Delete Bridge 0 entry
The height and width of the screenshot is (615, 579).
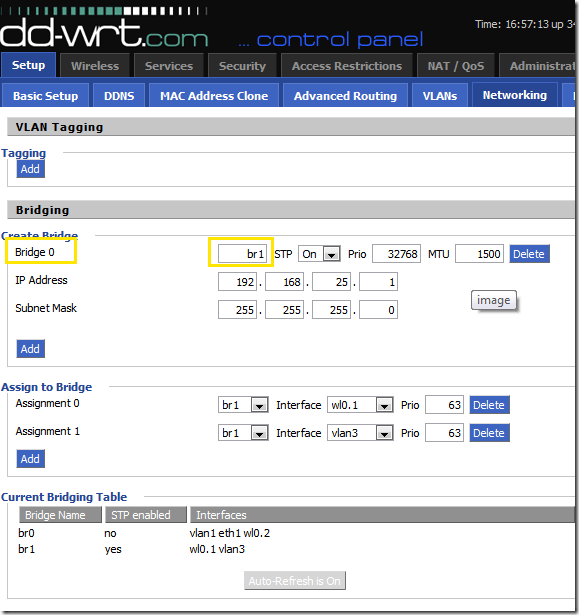click(529, 254)
